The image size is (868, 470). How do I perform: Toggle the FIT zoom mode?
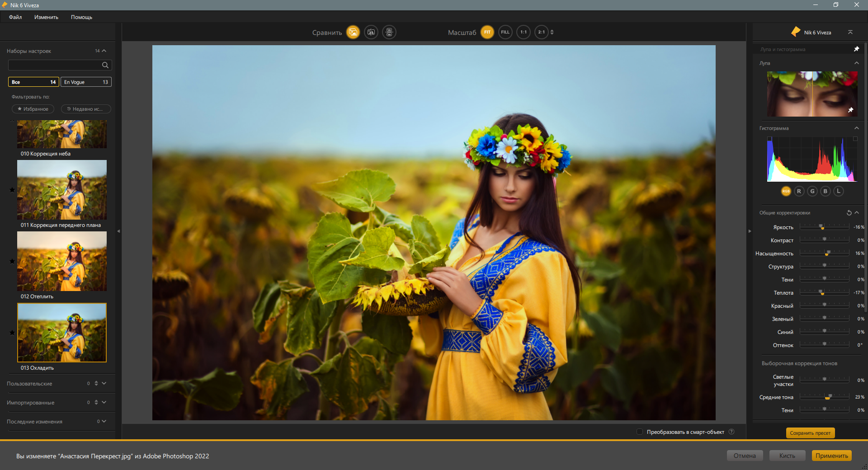(487, 32)
